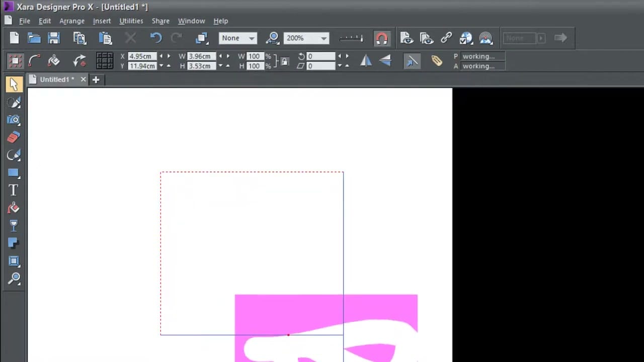Open the Arrange menu
Viewport: 644px width, 362px height.
pos(72,21)
